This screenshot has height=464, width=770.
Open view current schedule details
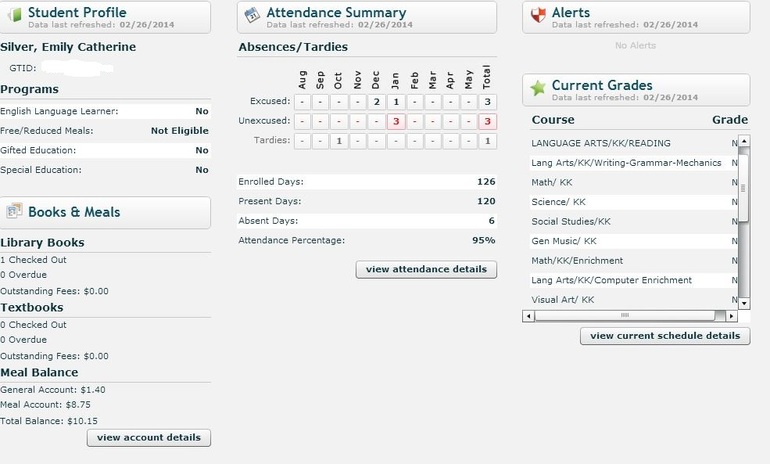click(x=665, y=336)
